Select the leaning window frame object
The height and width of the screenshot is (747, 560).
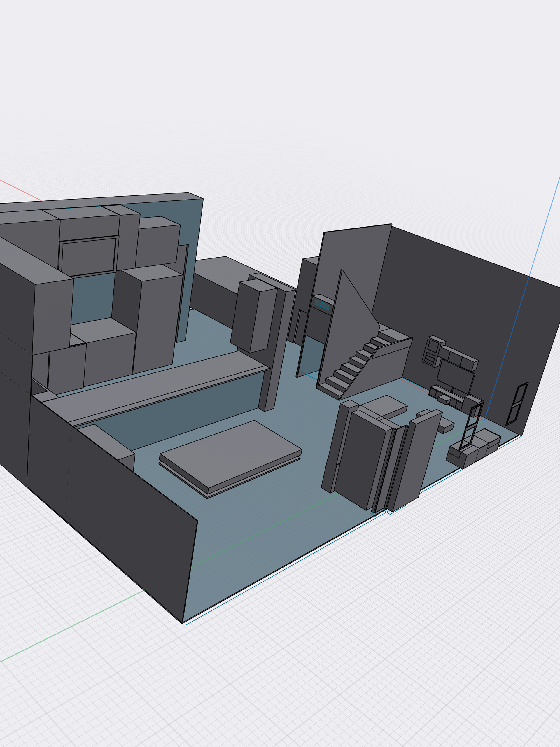pyautogui.click(x=470, y=427)
